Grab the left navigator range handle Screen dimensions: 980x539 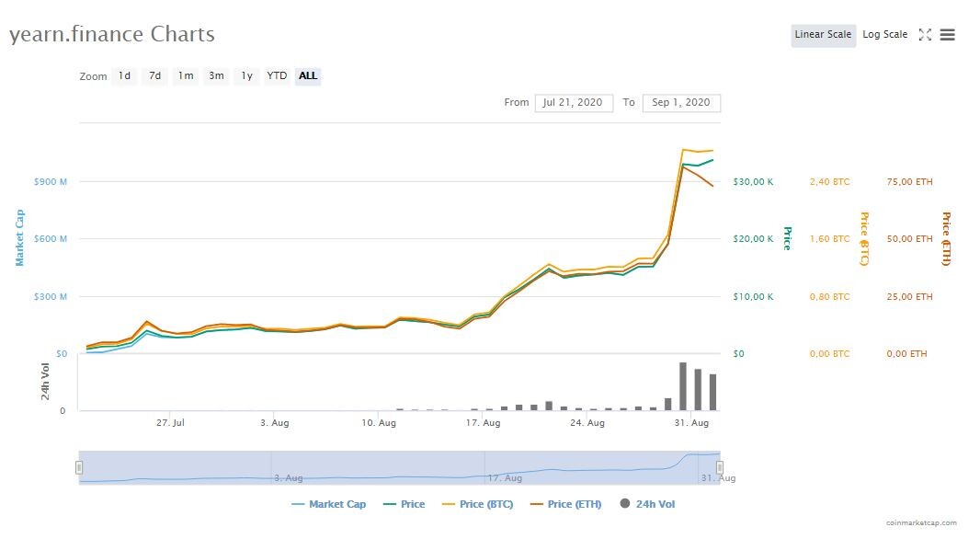(x=79, y=468)
